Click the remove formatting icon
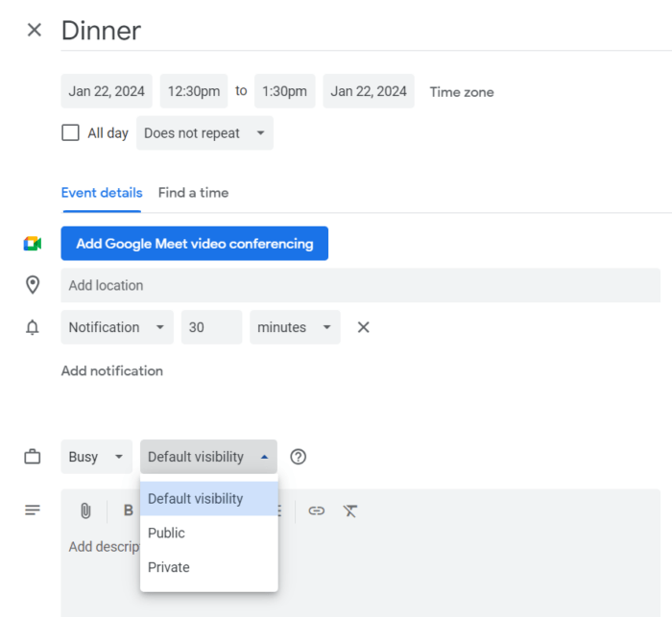The width and height of the screenshot is (672, 617). (x=350, y=510)
